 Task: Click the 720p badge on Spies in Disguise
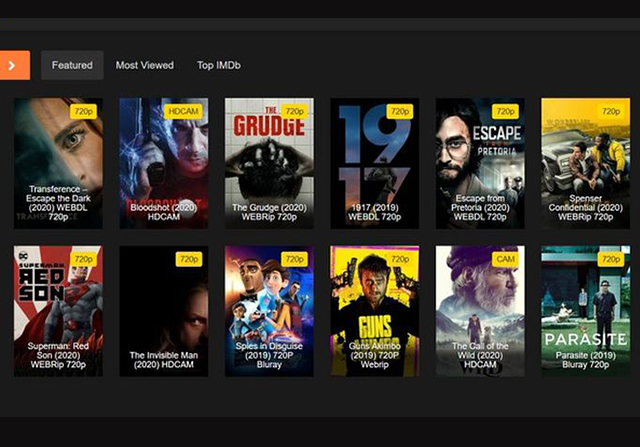[x=294, y=259]
